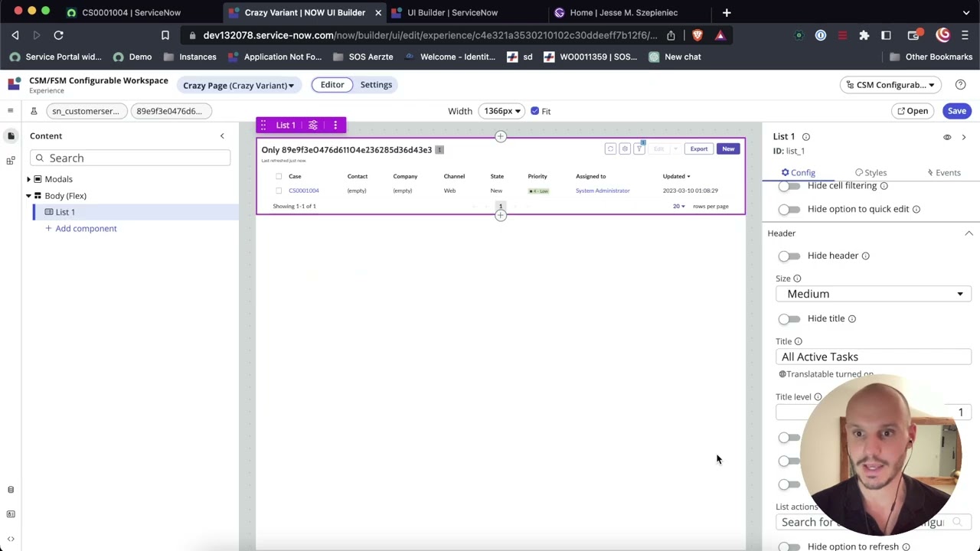Select List 1 in content tree
This screenshot has height=551, width=980.
[65, 212]
